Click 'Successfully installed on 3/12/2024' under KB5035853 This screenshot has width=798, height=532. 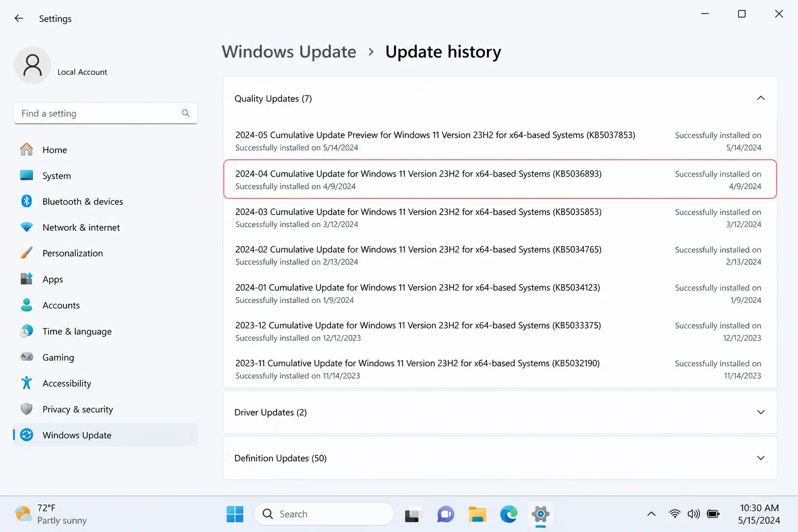[x=297, y=224]
